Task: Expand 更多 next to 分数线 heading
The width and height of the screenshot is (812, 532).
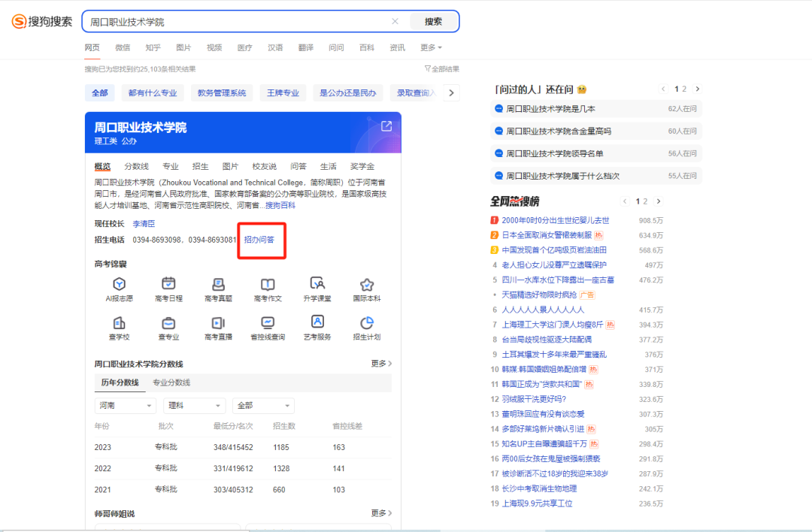Action: (381, 364)
